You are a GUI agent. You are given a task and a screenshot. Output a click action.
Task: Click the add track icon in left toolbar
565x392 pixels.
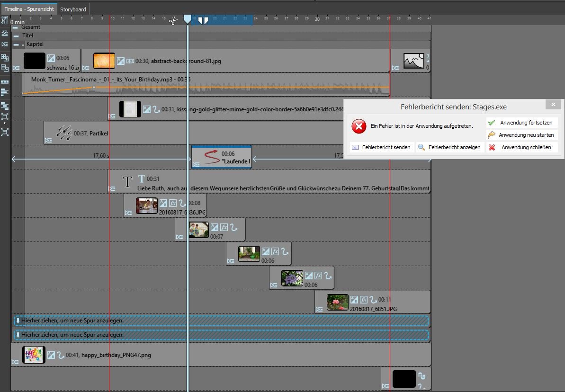point(5,58)
